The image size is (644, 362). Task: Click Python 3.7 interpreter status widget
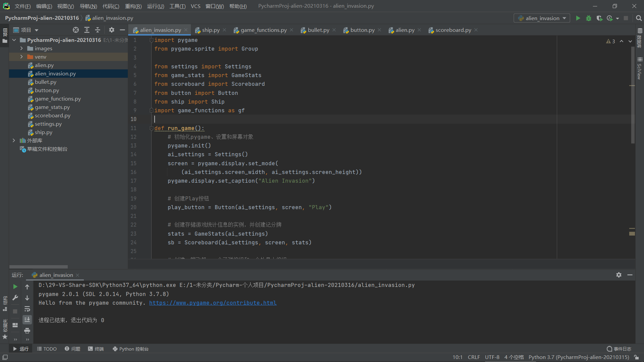pyautogui.click(x=579, y=357)
